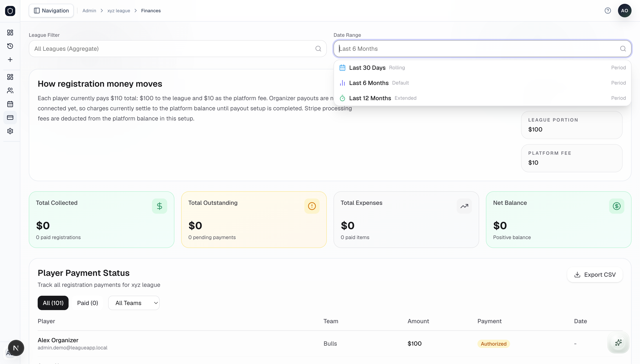Open the sparkle AI assistant floating button
Viewport: 640px width, 364px height.
pyautogui.click(x=618, y=342)
